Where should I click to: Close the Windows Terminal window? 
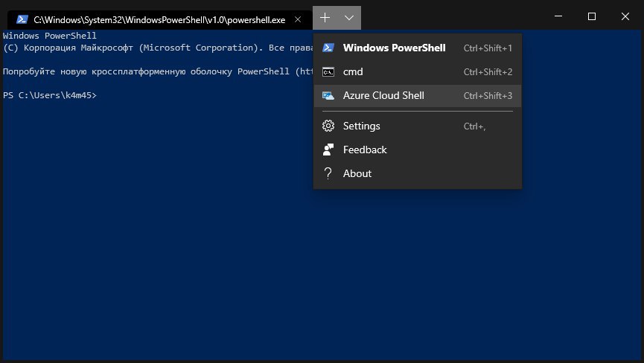[x=625, y=16]
